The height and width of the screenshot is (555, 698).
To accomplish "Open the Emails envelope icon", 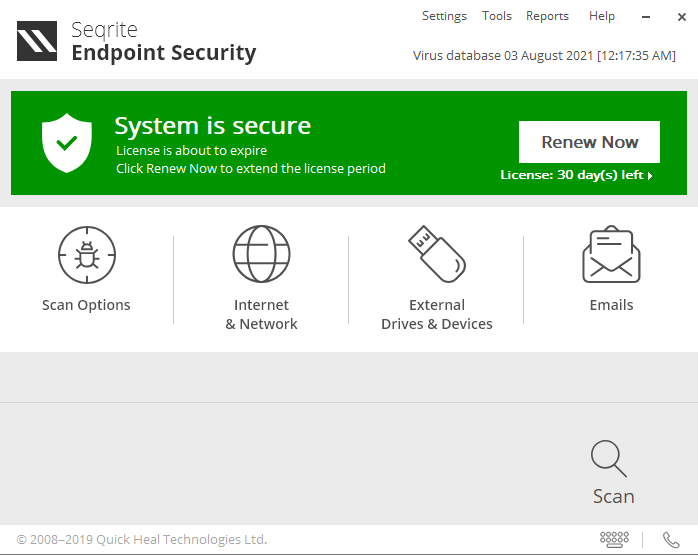I will [x=611, y=255].
